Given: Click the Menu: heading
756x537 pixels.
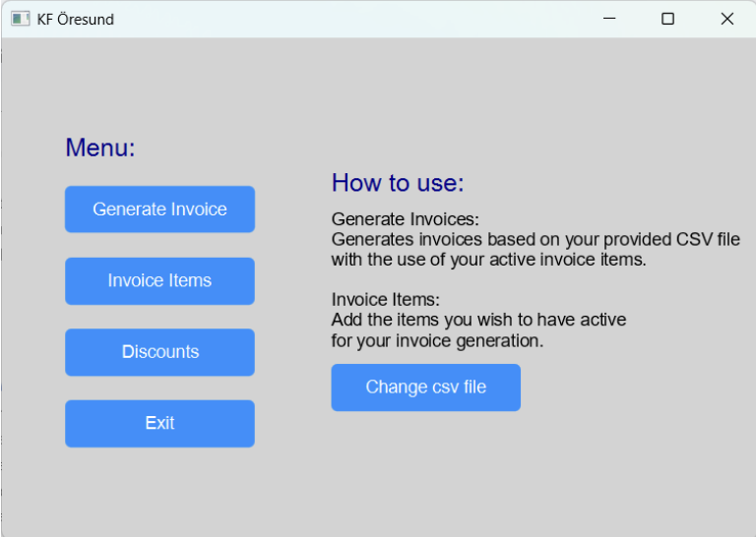Looking at the screenshot, I should coord(100,149).
